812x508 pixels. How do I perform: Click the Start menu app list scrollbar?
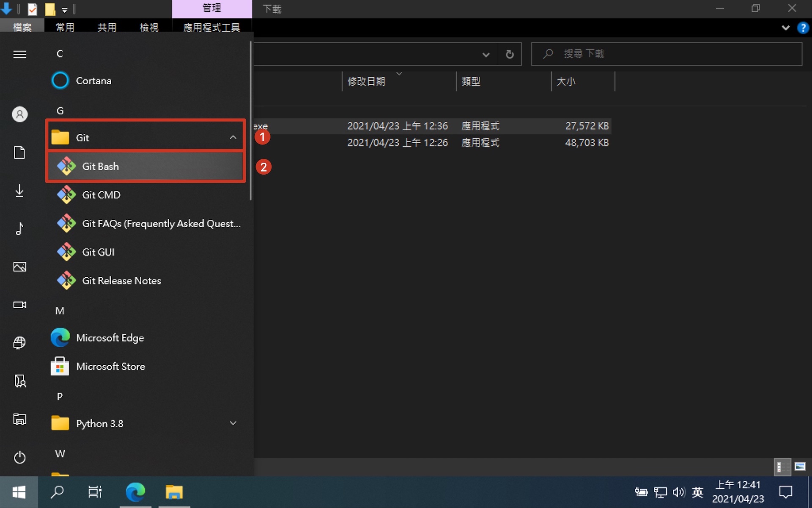tap(251, 121)
